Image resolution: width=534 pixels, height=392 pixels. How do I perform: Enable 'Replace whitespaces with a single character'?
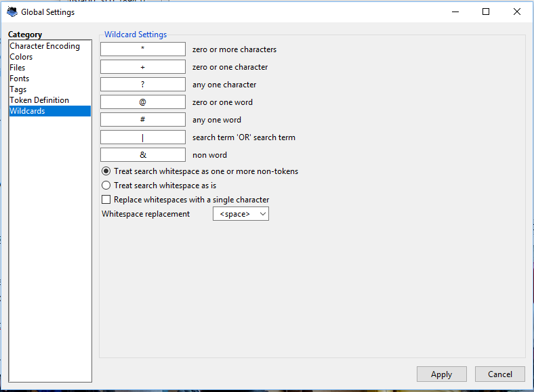106,200
